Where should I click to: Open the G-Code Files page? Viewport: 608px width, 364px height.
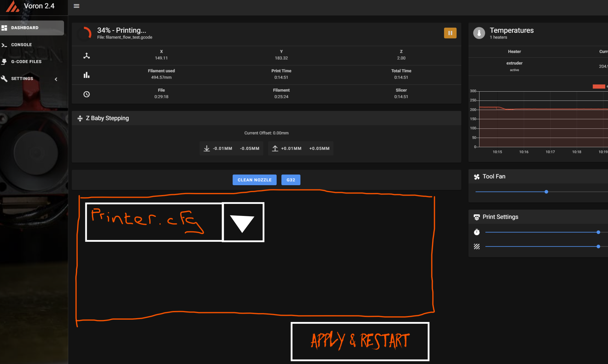(x=26, y=62)
